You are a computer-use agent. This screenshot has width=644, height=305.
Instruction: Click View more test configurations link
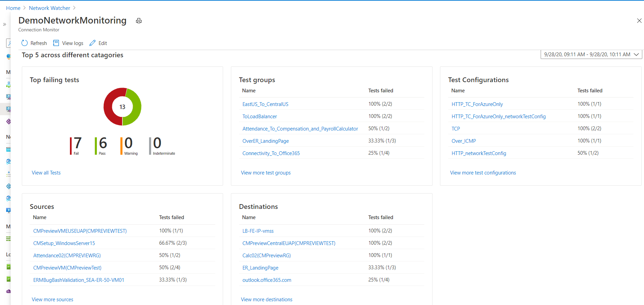click(483, 173)
